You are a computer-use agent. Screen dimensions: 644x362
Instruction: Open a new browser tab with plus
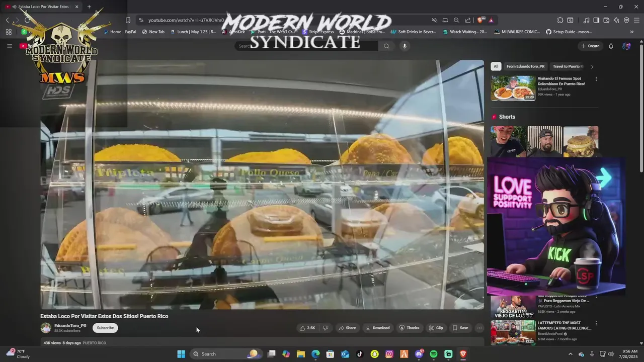point(89,7)
